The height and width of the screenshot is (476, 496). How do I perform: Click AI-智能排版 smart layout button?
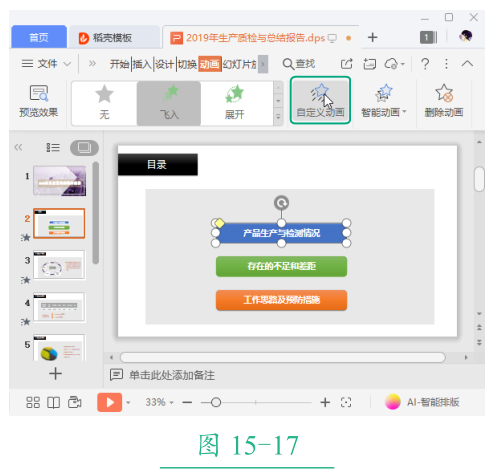click(x=422, y=402)
